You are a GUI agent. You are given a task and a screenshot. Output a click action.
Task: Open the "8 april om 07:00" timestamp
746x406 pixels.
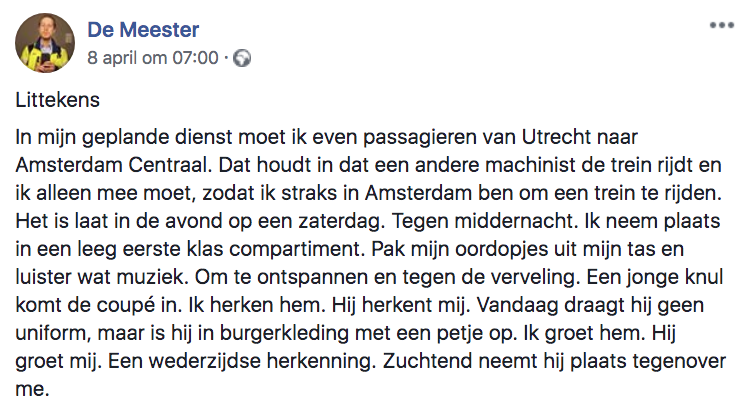pos(153,58)
